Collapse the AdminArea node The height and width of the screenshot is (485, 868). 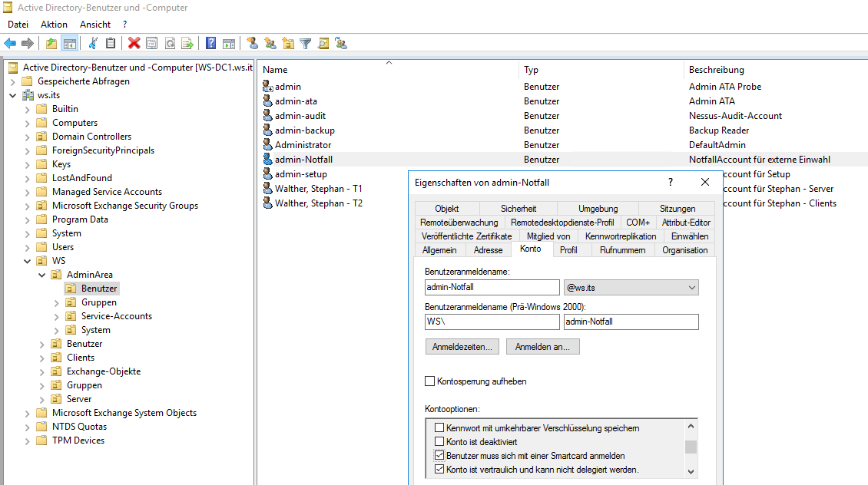click(x=41, y=274)
